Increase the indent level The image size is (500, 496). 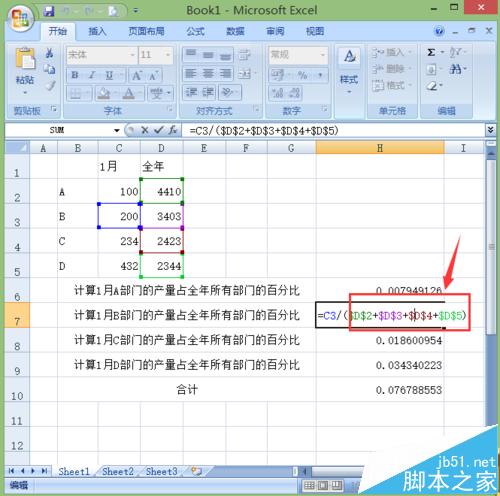(208, 92)
